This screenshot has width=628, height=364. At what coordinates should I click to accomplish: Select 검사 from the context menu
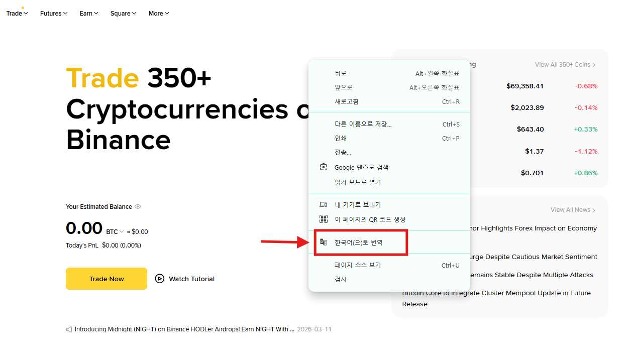(x=389, y=279)
